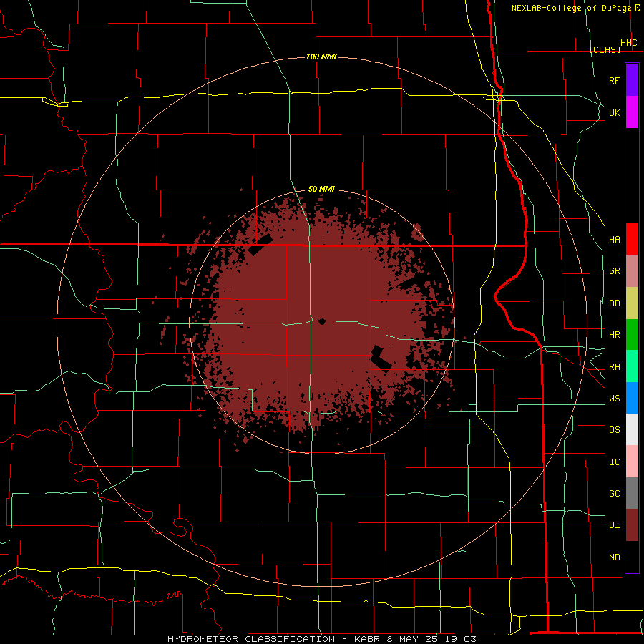The height and width of the screenshot is (644, 644).
Task: Click the 50 NMI range ring label
Action: click(321, 189)
